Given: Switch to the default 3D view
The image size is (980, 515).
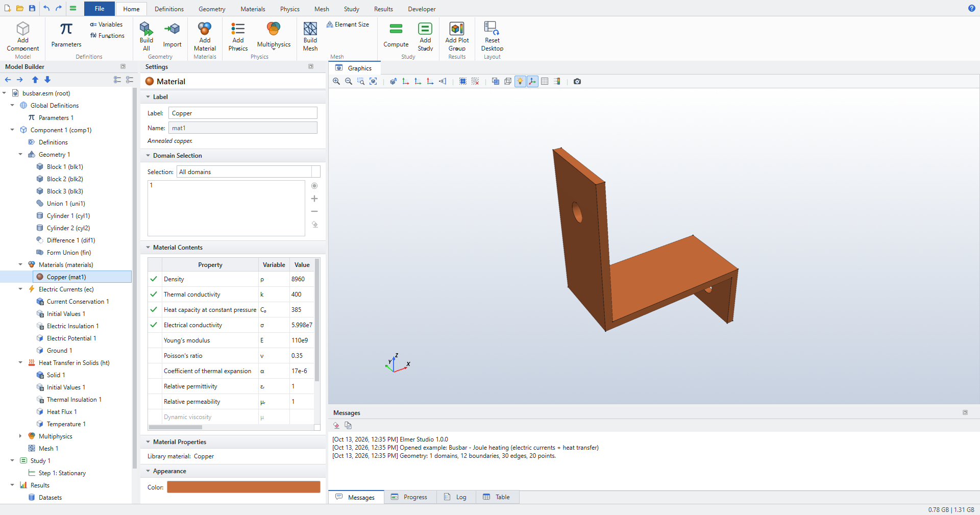Looking at the screenshot, I should 394,81.
